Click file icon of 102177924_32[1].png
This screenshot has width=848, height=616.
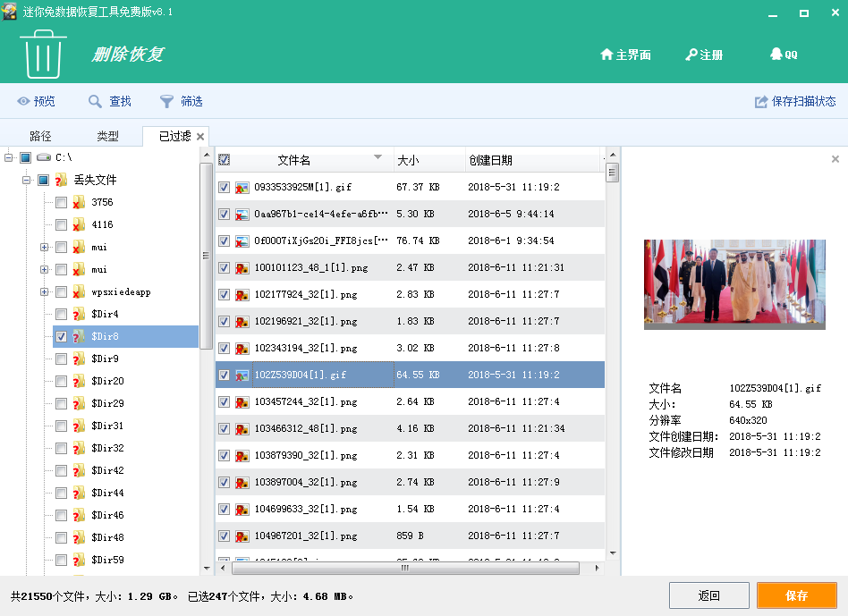click(242, 294)
